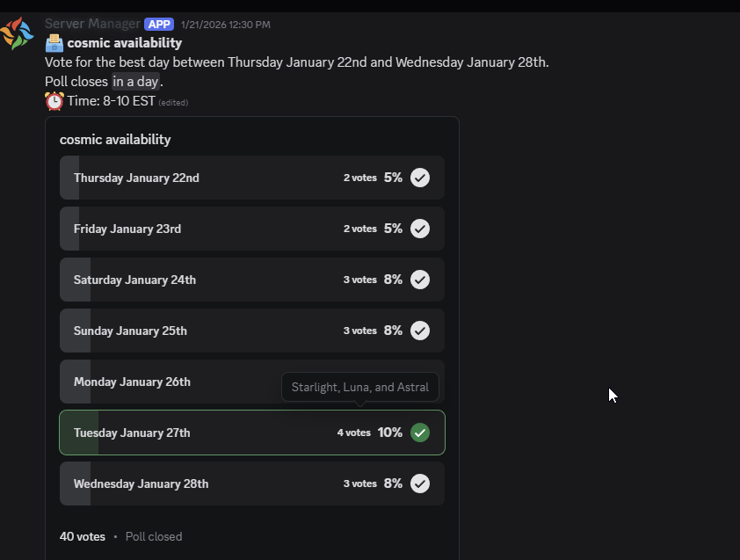Toggle the Friday January 23rd checkmark
Viewport: 740px width, 560px height.
click(420, 229)
